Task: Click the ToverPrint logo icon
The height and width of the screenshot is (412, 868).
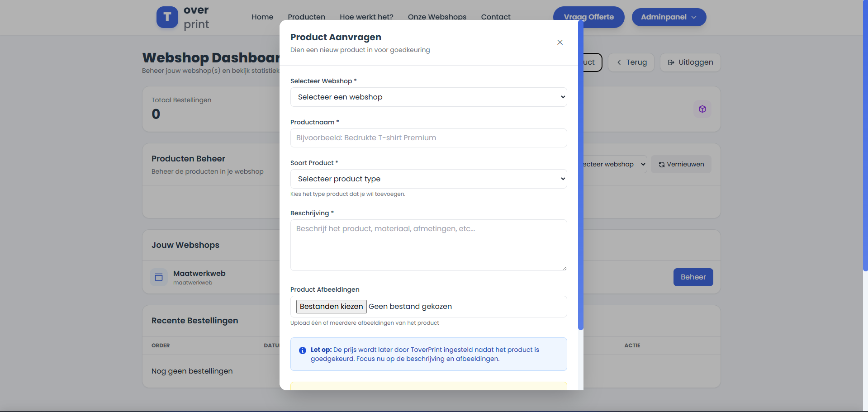Action: click(167, 17)
